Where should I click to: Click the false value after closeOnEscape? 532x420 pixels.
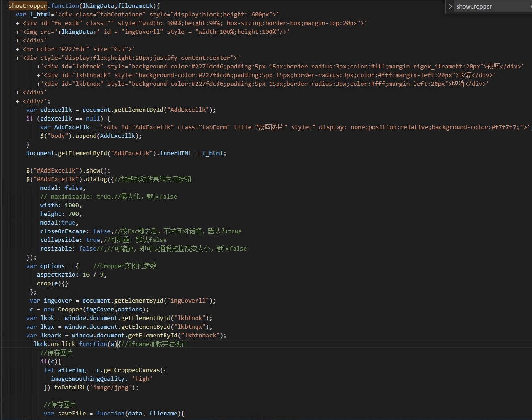(102, 231)
